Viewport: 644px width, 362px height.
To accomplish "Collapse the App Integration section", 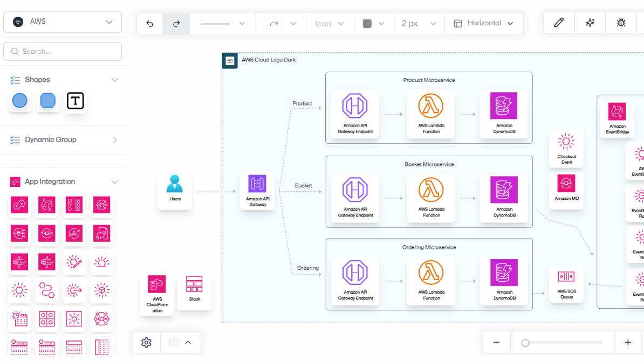I will pyautogui.click(x=114, y=182).
